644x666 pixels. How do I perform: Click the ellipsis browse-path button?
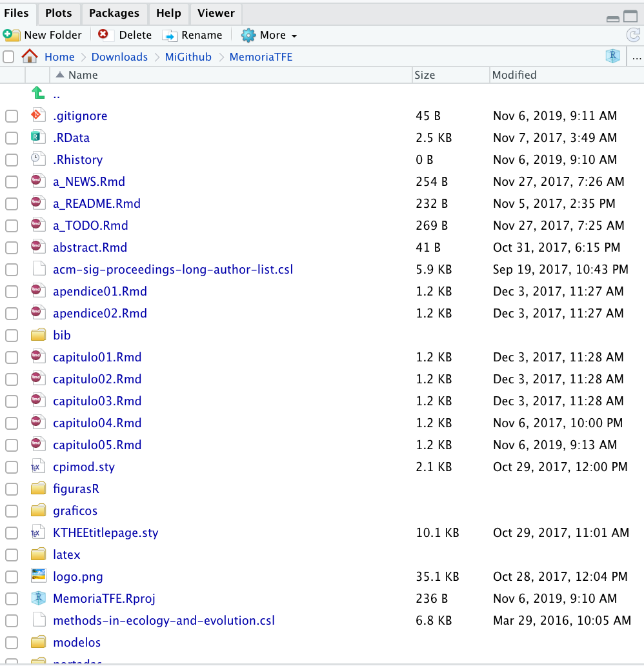point(636,57)
